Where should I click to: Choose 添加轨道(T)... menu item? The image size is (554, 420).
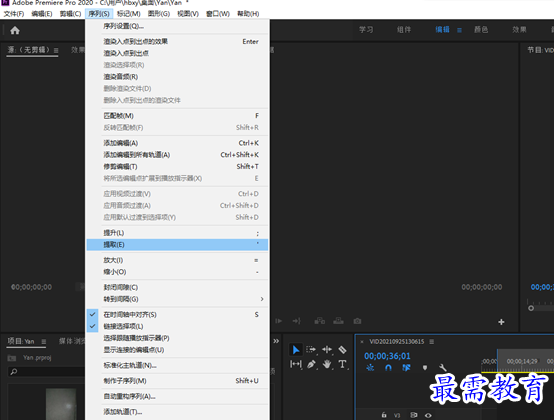177,412
